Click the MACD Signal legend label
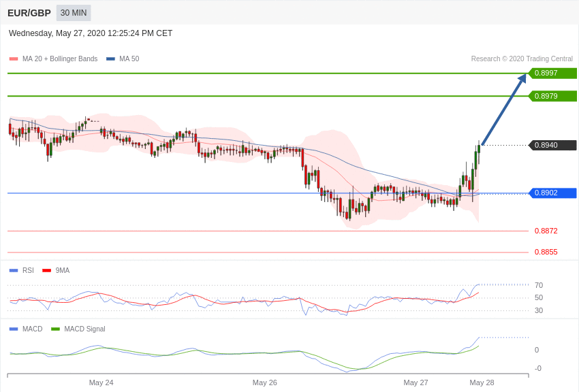This screenshot has width=579, height=392. point(84,329)
